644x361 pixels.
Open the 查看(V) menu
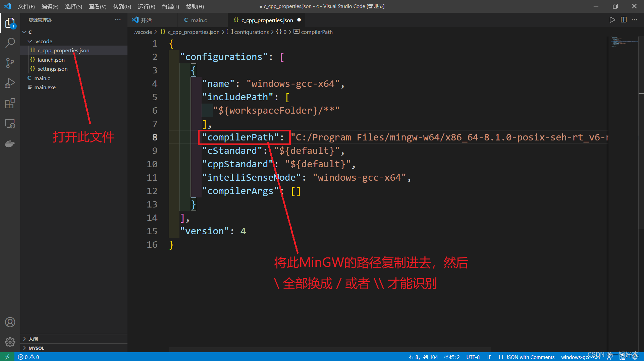click(98, 6)
